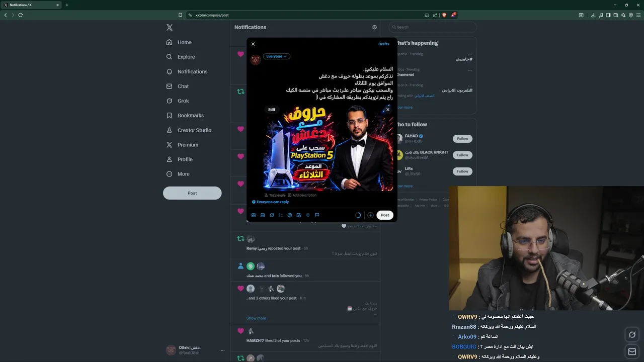Open Drafts in the composer
Image resolution: width=644 pixels, height=362 pixels.
pyautogui.click(x=384, y=44)
